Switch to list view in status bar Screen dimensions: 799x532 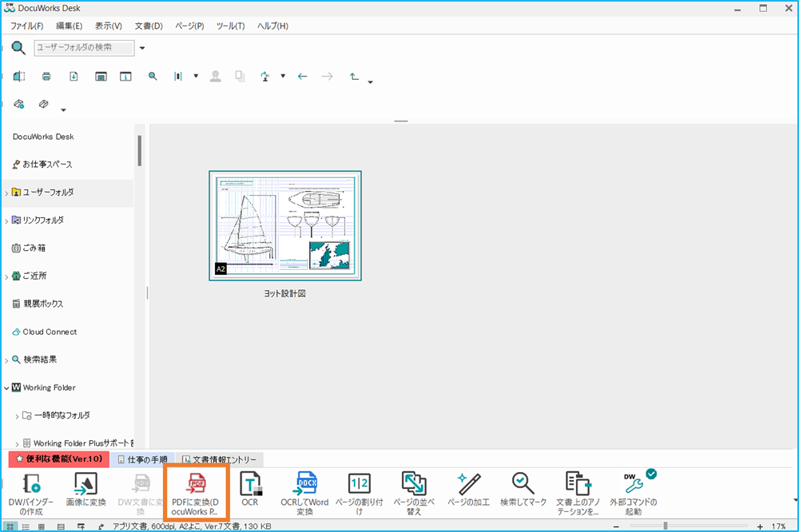[x=26, y=526]
